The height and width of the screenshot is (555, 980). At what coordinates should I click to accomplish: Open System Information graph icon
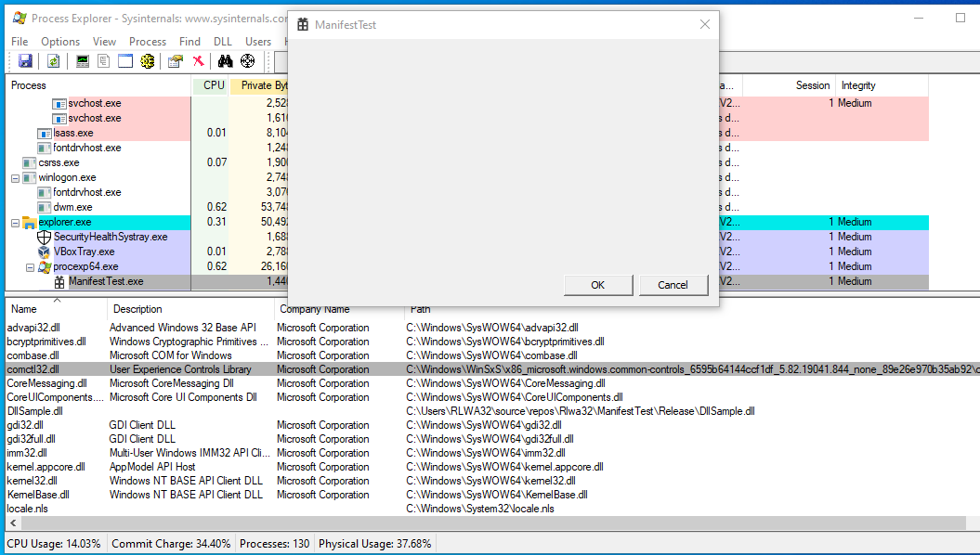point(83,61)
